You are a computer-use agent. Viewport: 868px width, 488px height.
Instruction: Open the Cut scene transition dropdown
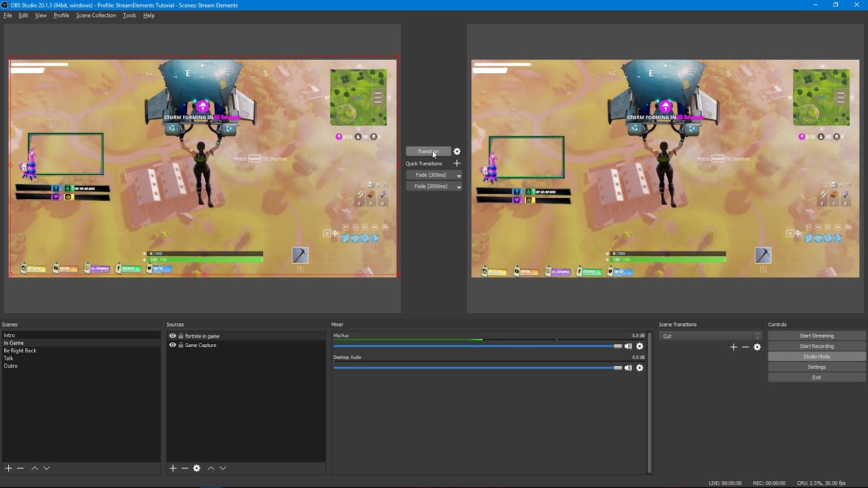[x=711, y=336]
